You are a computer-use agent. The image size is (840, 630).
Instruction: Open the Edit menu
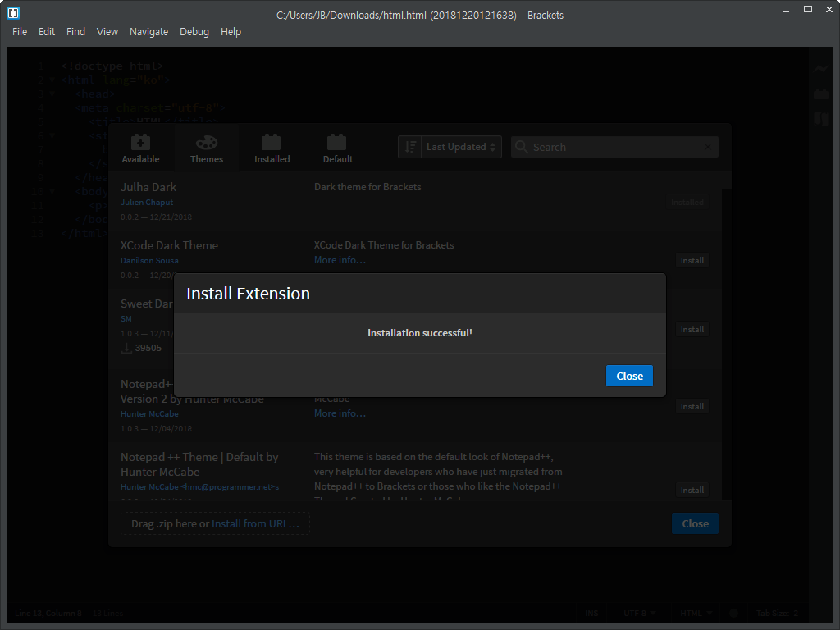coord(47,32)
